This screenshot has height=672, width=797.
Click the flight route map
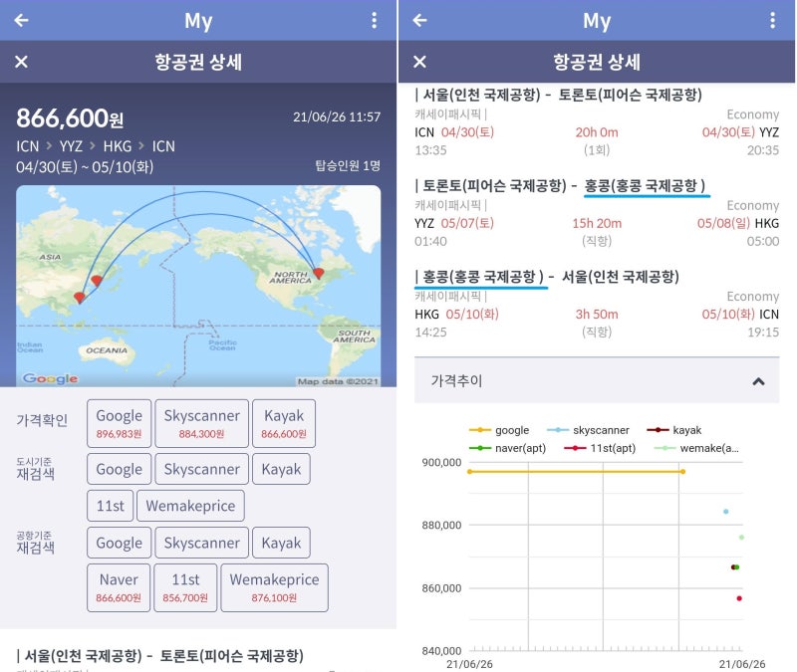[198, 286]
